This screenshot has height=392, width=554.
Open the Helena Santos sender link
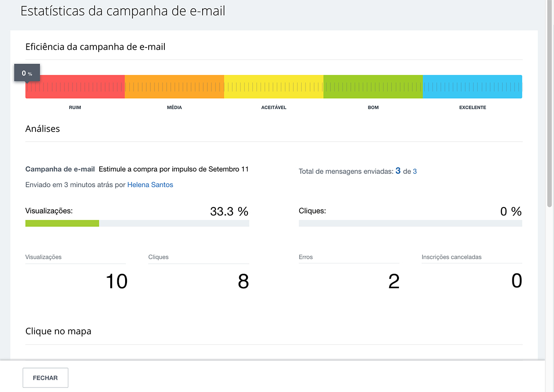[150, 184]
